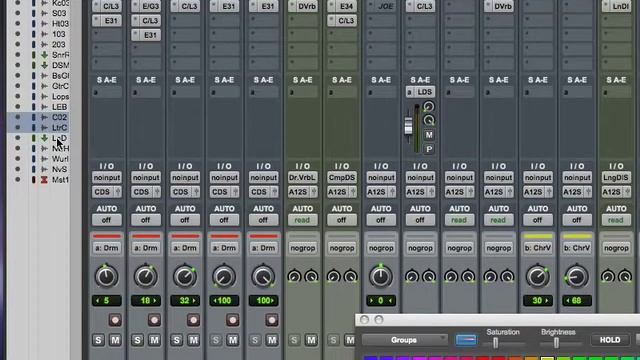640x360 pixels.
Task: Record-arm the strip with pan value 5
Action: click(115, 320)
